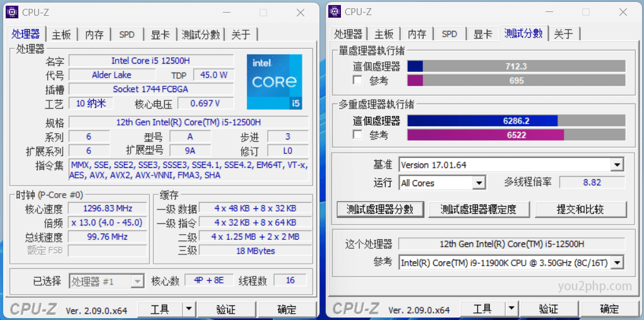Image resolution: width=644 pixels, height=320 pixels.
Task: Switch to 内存 tab in left window
Action: (94, 35)
